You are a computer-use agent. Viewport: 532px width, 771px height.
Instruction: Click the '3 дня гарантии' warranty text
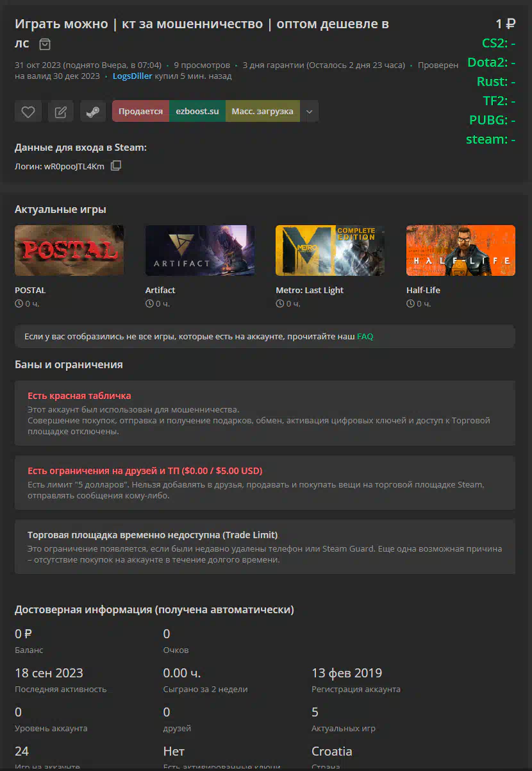(272, 65)
